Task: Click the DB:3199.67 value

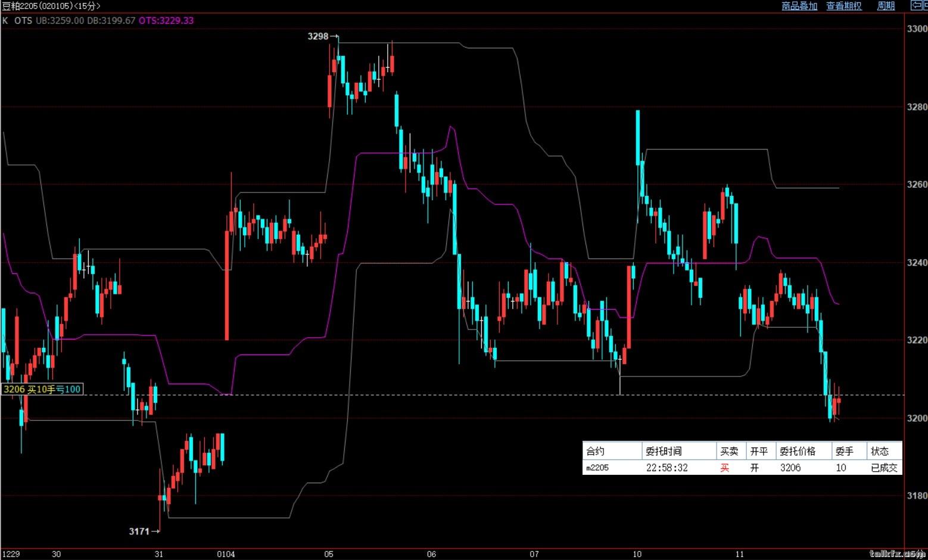Action: click(111, 20)
